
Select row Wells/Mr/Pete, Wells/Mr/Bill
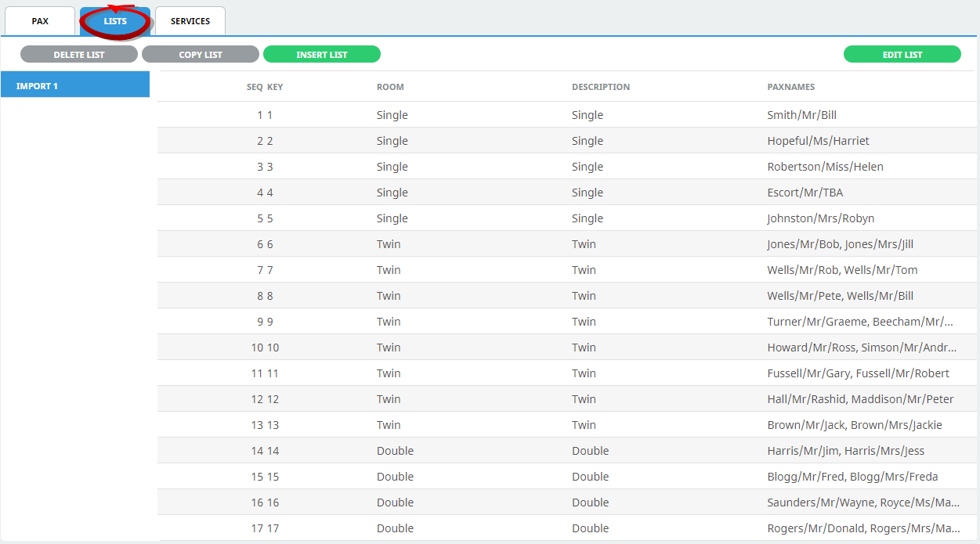coord(568,296)
